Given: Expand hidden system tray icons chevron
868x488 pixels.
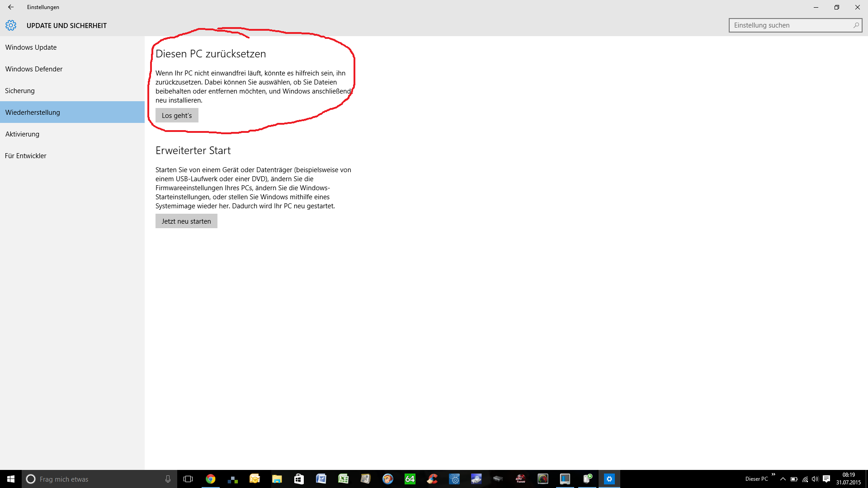Looking at the screenshot, I should [783, 479].
